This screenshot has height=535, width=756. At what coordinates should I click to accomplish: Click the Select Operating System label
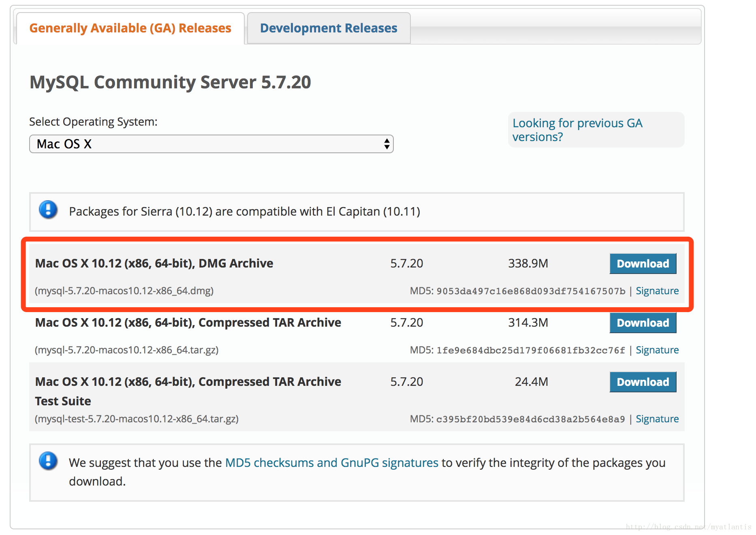[93, 122]
